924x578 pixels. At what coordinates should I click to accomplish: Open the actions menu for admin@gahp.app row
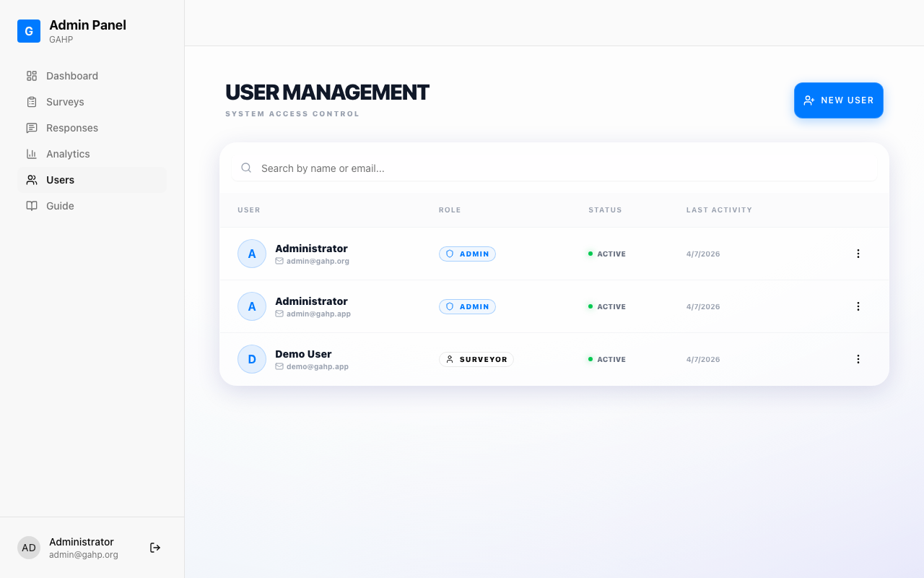coord(858,306)
